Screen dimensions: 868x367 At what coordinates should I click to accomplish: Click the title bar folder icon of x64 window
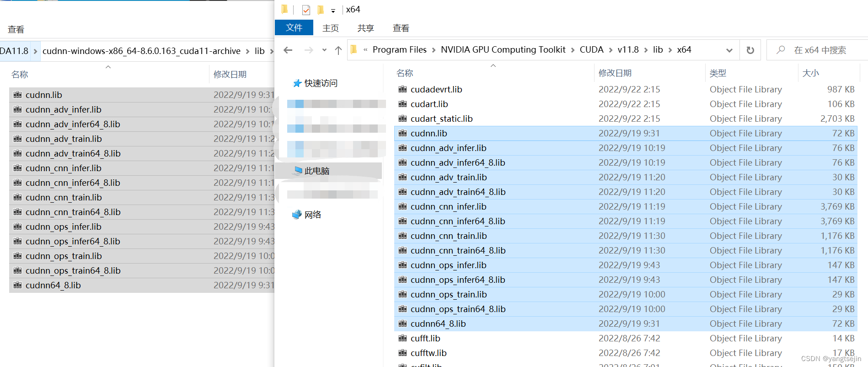[x=284, y=9]
